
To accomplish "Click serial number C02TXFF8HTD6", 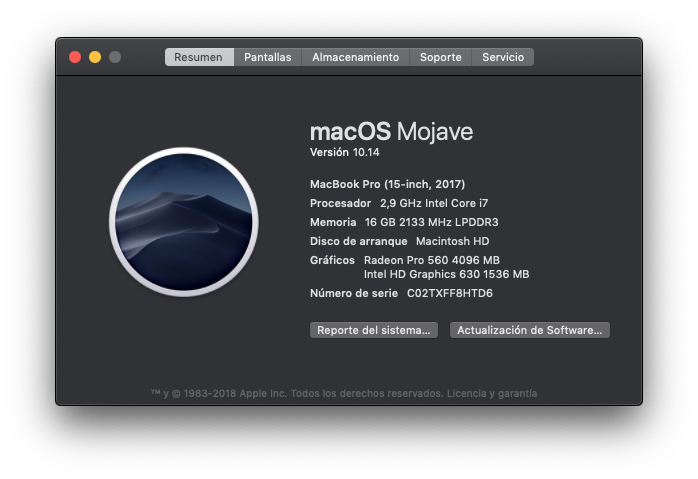I will pos(450,293).
